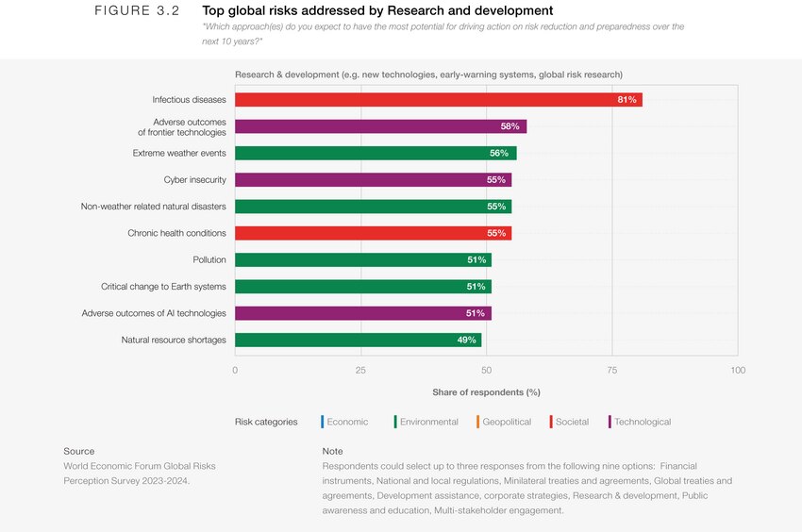Select the Chronic health conditions 55% bar

(374, 233)
